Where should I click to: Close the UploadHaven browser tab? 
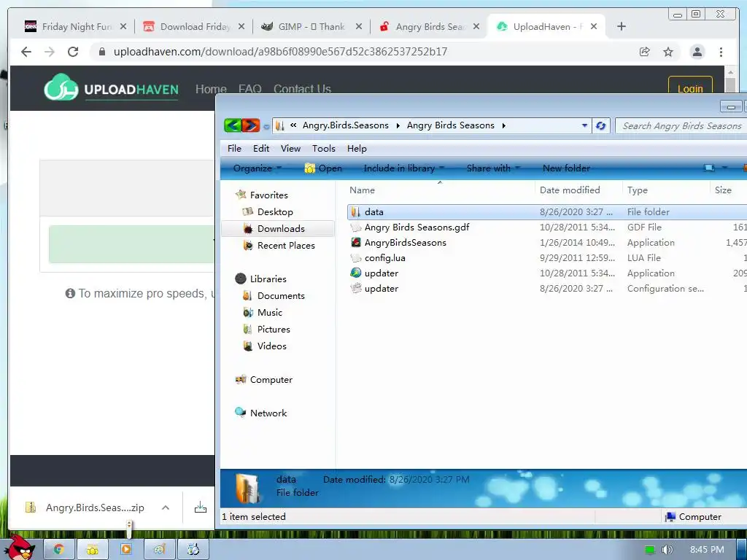tap(594, 27)
